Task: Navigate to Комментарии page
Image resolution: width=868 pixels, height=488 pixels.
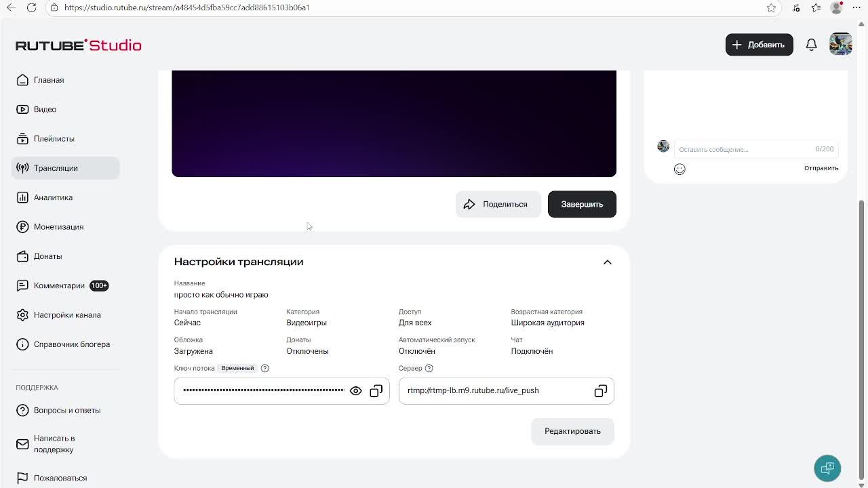Action: pos(59,285)
